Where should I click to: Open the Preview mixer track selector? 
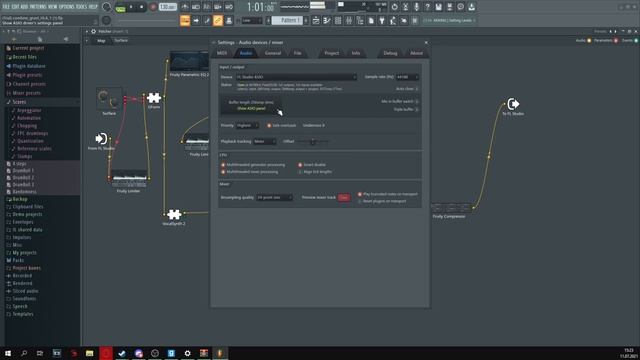[x=344, y=198]
